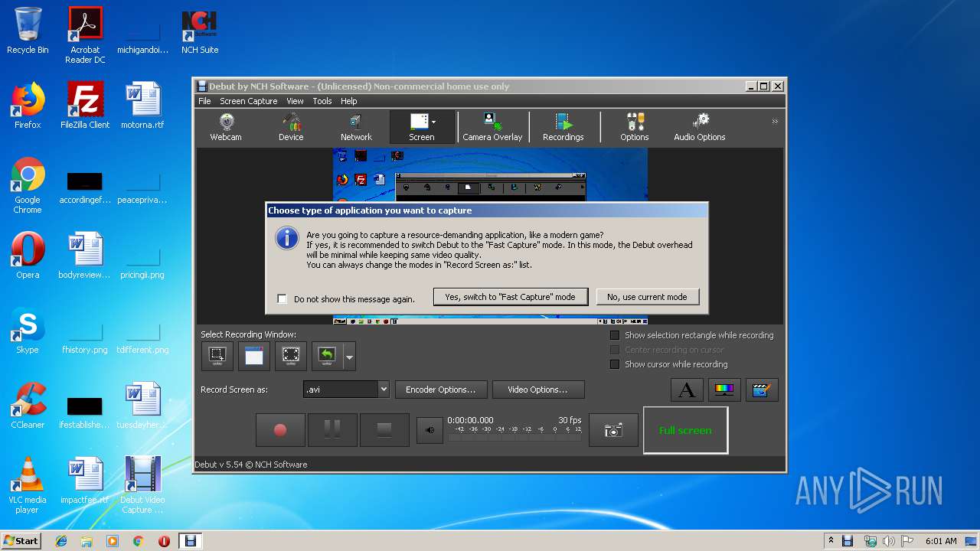Screen dimensions: 980x551
Task: Click the Windows Start button
Action: tap(21, 540)
